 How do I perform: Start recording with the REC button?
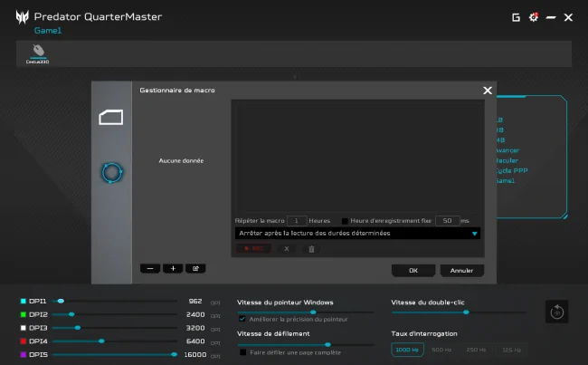click(x=253, y=248)
